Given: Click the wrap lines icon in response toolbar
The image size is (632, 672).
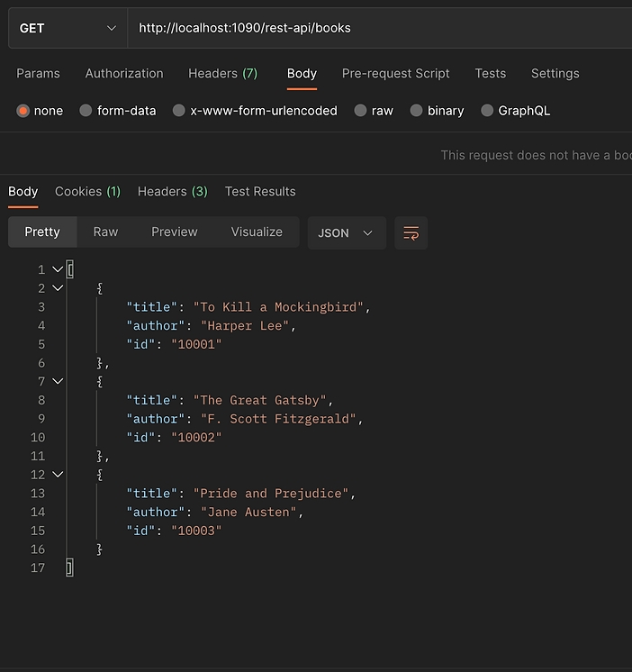Looking at the screenshot, I should (411, 232).
